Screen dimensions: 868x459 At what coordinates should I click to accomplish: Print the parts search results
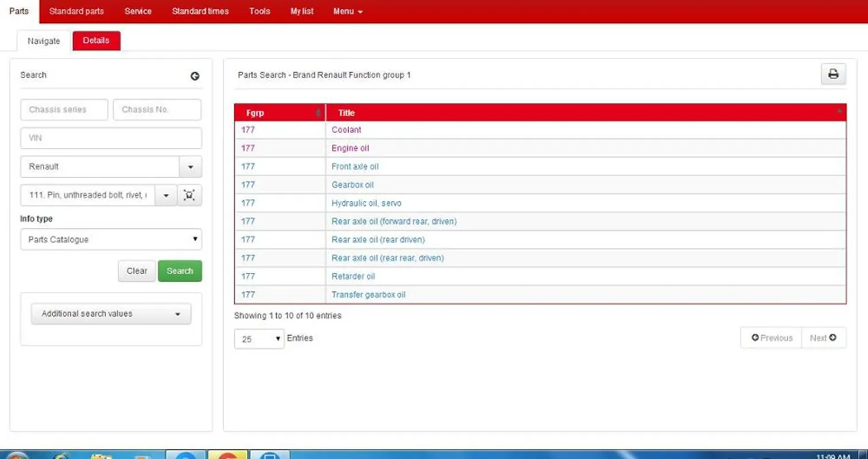[833, 74]
